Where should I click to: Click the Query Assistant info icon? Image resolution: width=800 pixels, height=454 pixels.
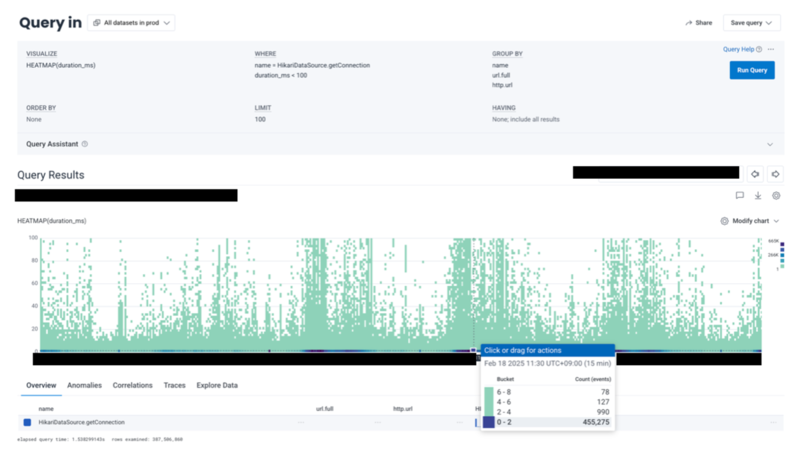click(x=85, y=144)
